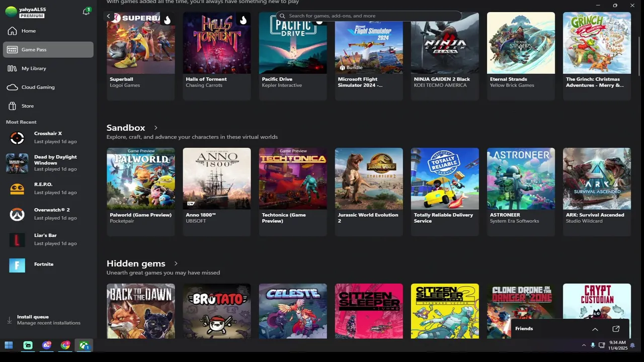This screenshot has width=644, height=362.
Task: Open the Superball game tile
Action: [141, 56]
